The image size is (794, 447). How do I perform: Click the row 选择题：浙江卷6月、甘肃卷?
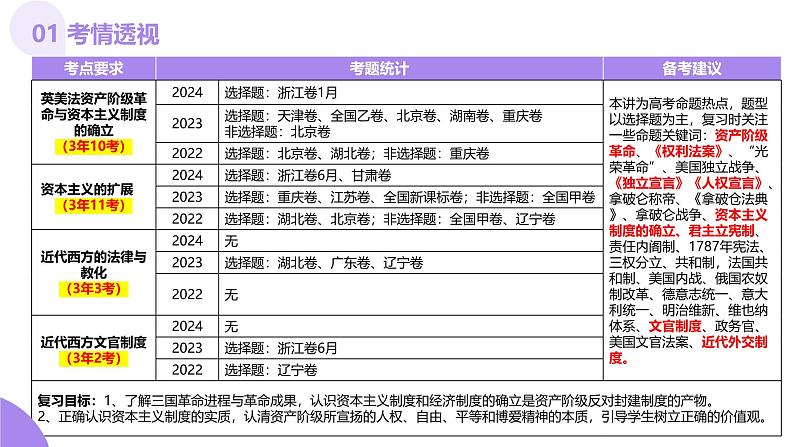pyautogui.click(x=411, y=175)
